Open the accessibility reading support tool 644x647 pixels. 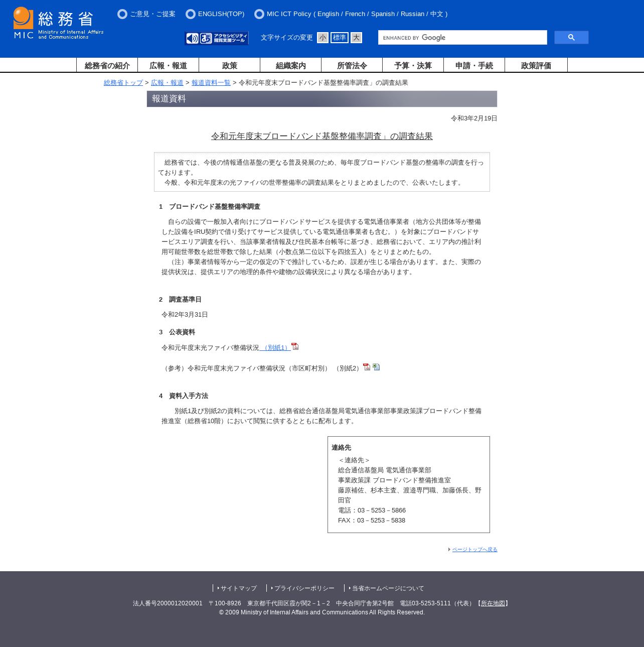[217, 38]
